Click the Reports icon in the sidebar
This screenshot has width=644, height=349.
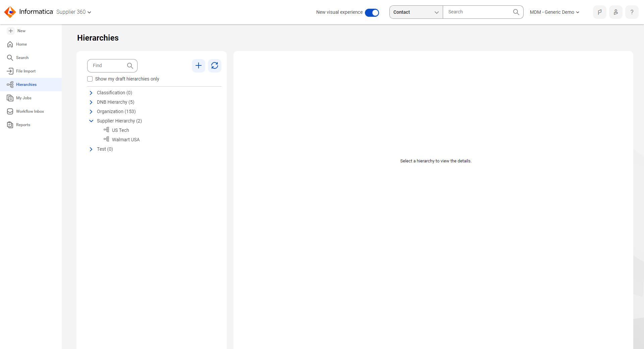pyautogui.click(x=10, y=125)
